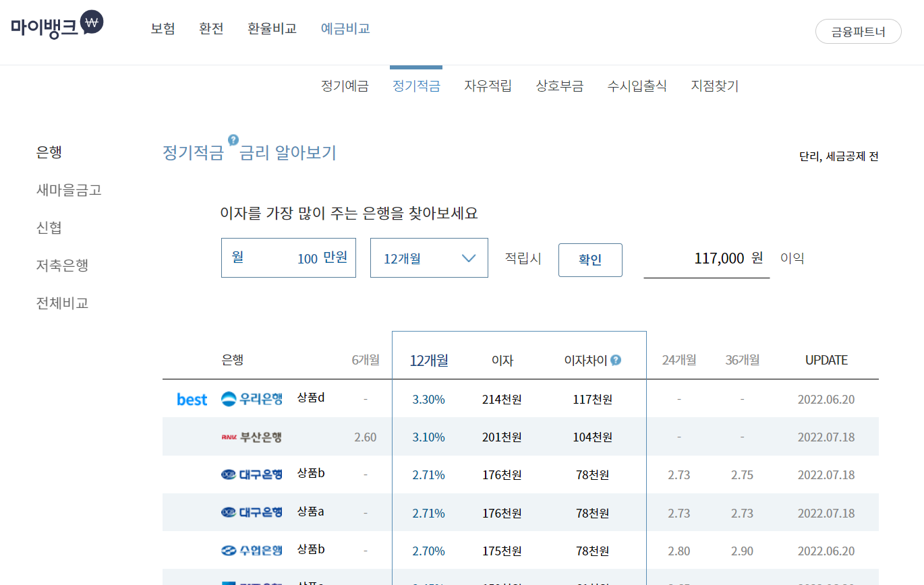Click 104천원 interest difference
The height and width of the screenshot is (585, 924).
point(593,437)
